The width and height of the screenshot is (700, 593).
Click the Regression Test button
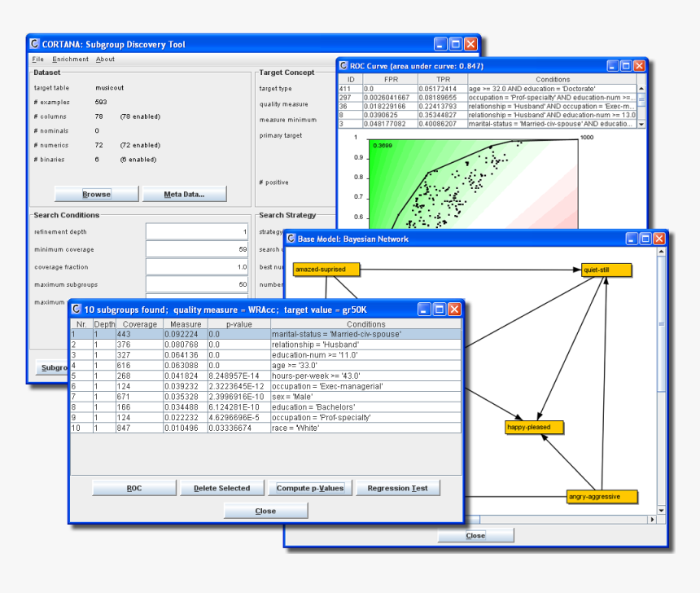tap(398, 488)
